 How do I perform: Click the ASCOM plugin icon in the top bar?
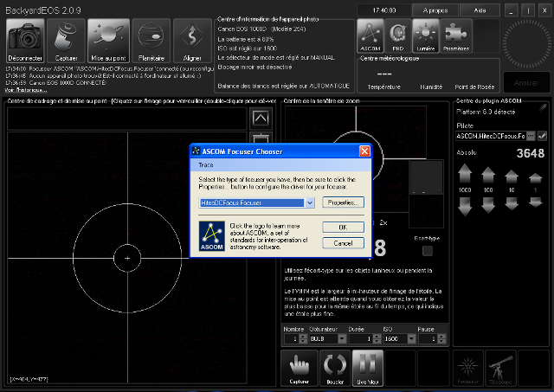[x=370, y=35]
